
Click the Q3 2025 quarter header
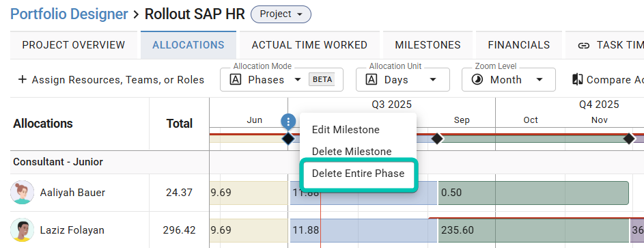[x=392, y=105]
